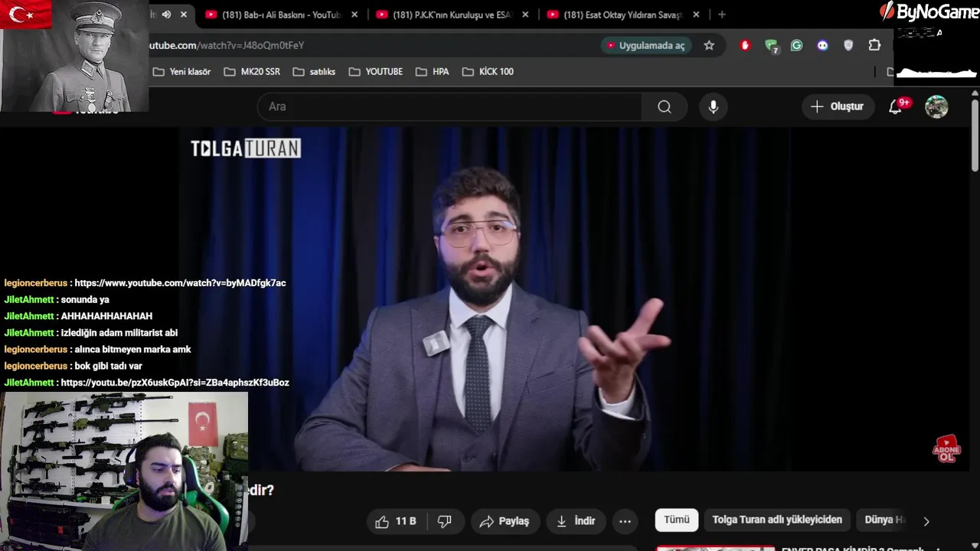Click the Oluştur create button
The height and width of the screenshot is (551, 980).
tap(838, 106)
